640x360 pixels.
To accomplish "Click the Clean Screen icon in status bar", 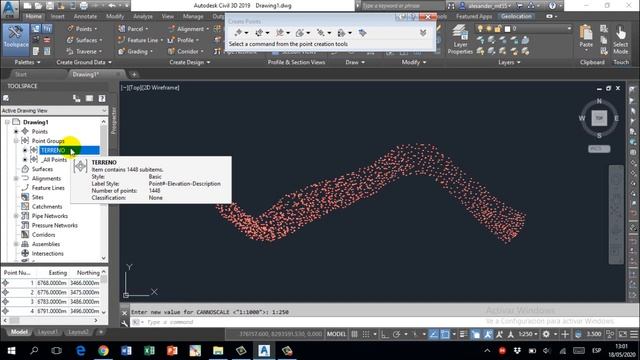I will point(622,334).
